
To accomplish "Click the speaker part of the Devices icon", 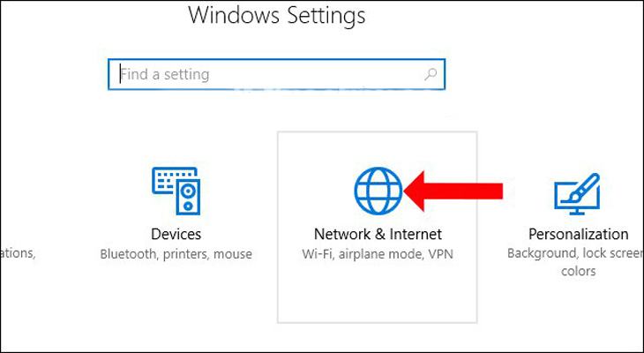I will pos(188,198).
